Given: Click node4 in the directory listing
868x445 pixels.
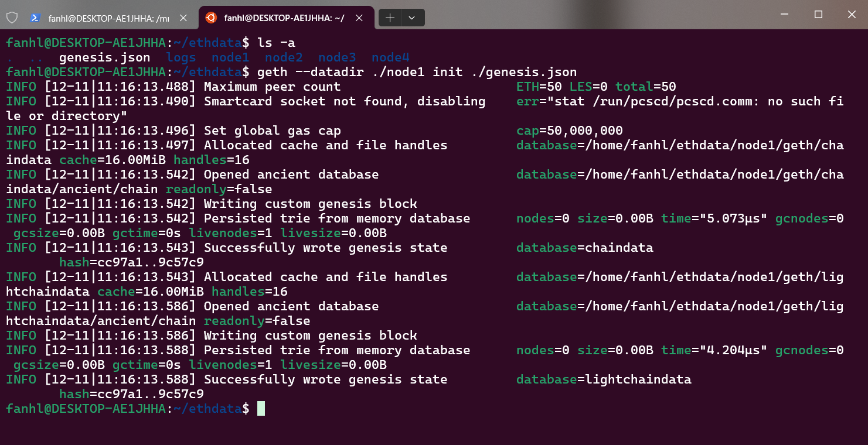Looking at the screenshot, I should [390, 57].
